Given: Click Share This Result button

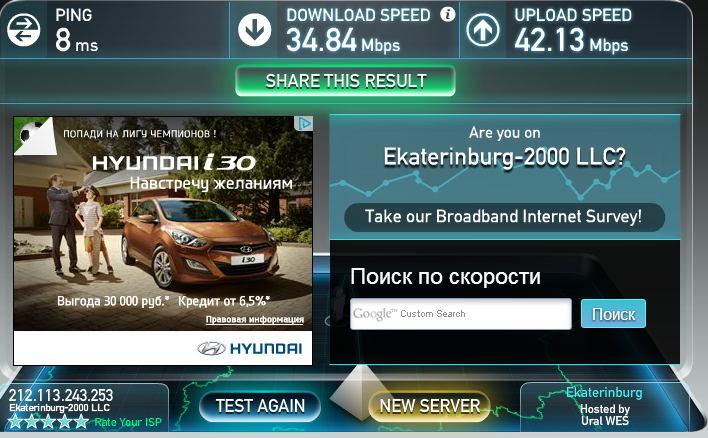Looking at the screenshot, I should click(345, 81).
